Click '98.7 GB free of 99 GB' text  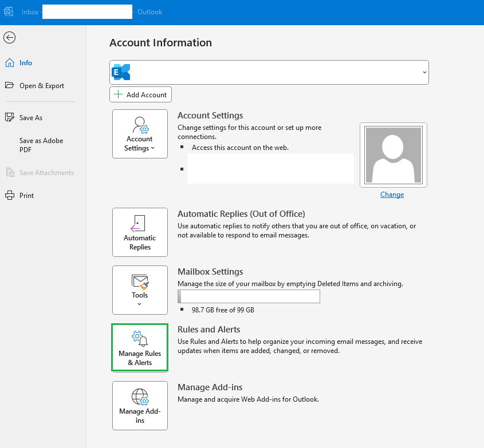click(x=223, y=310)
